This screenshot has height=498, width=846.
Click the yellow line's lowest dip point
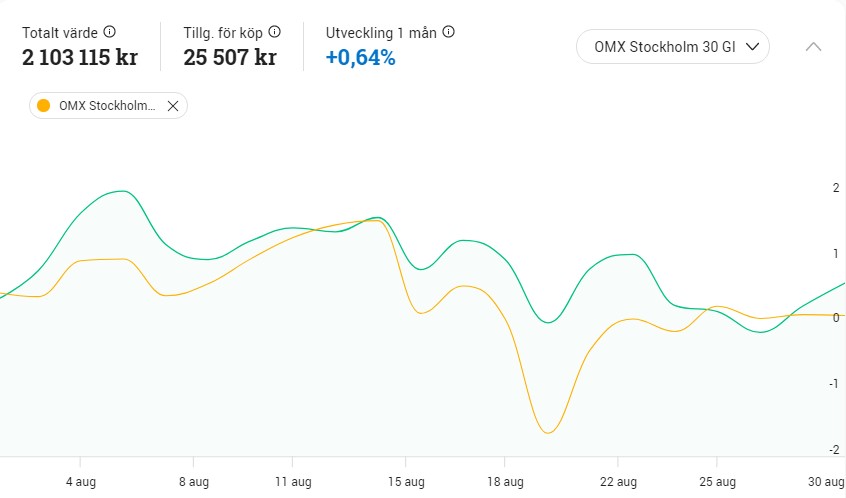[548, 433]
